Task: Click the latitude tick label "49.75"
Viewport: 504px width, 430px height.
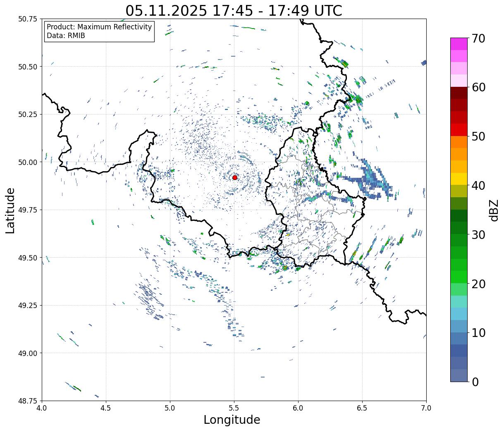Action: [27, 210]
